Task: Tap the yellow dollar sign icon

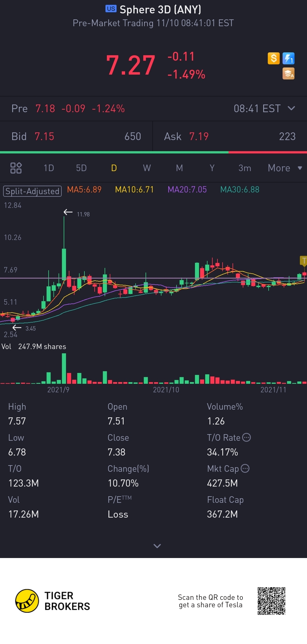Action: click(x=274, y=58)
